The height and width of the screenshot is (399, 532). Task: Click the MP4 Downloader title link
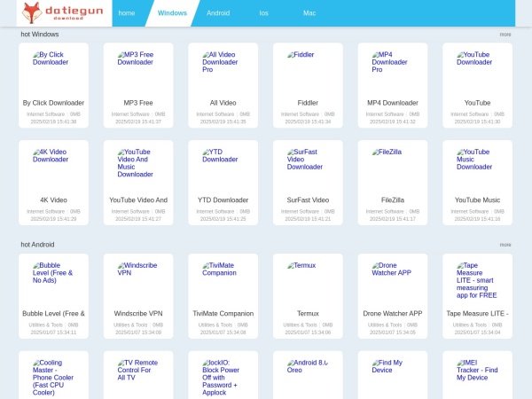point(393,103)
